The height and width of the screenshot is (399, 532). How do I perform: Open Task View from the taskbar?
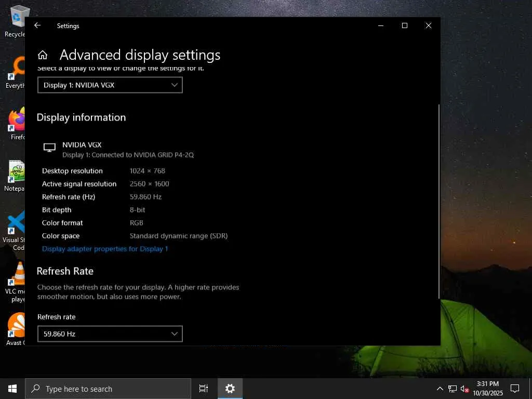pyautogui.click(x=204, y=389)
